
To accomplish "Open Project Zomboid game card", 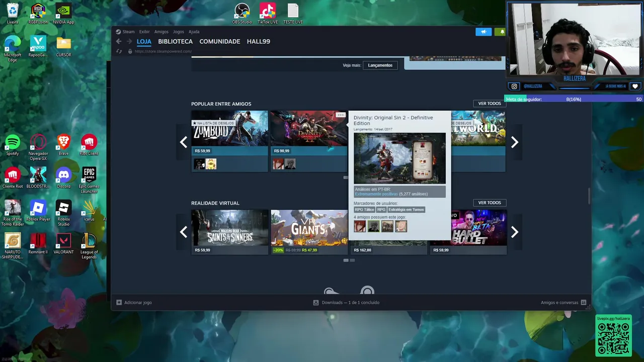I will tap(229, 141).
